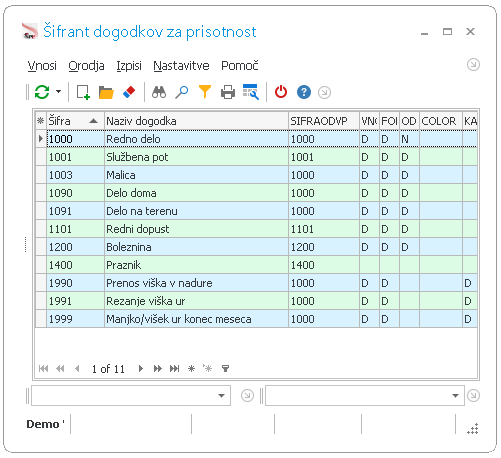Click the red power exit icon

pyautogui.click(x=281, y=92)
